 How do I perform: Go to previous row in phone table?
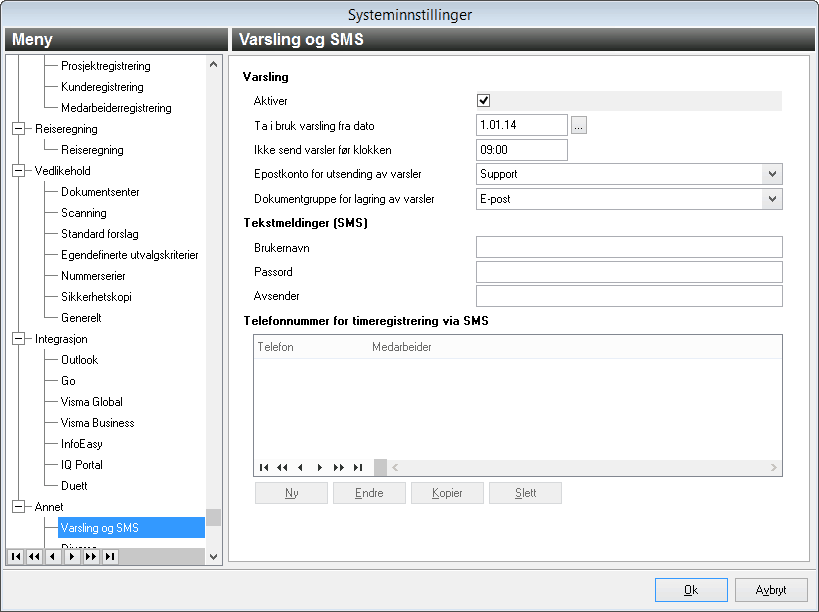tap(300, 467)
